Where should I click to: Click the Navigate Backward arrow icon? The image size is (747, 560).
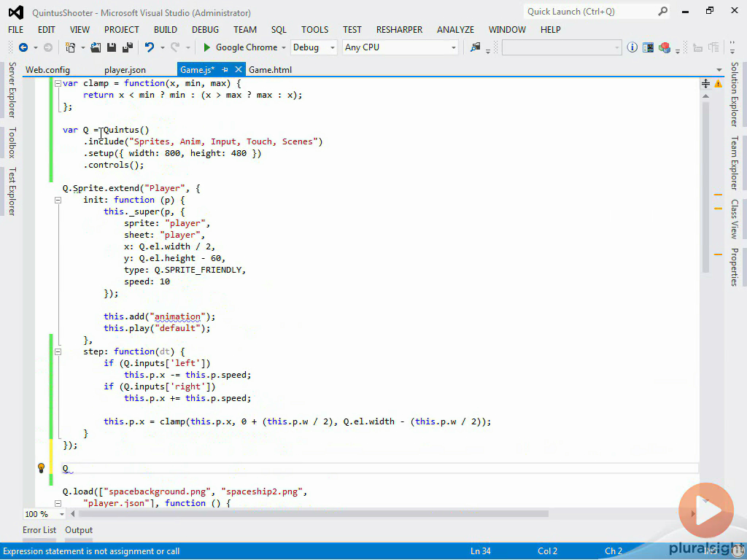[x=23, y=47]
